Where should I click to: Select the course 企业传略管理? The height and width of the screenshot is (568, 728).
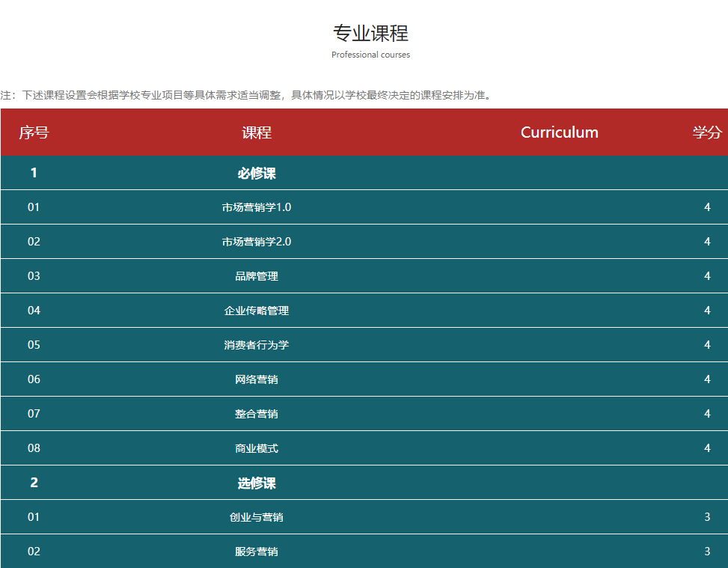(x=257, y=311)
